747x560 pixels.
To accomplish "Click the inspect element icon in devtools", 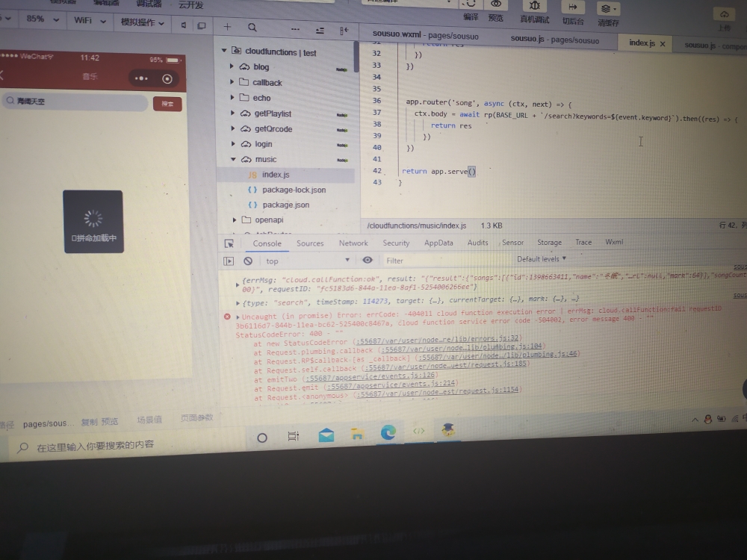I will [x=229, y=243].
